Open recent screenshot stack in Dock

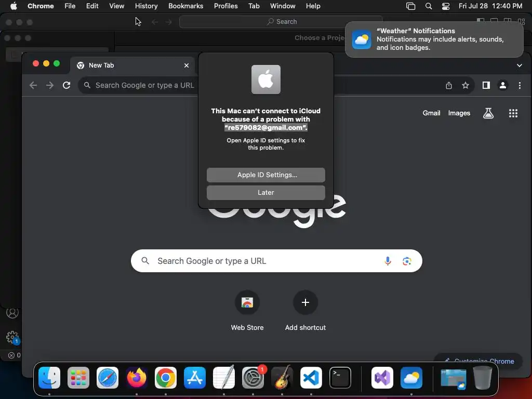453,378
